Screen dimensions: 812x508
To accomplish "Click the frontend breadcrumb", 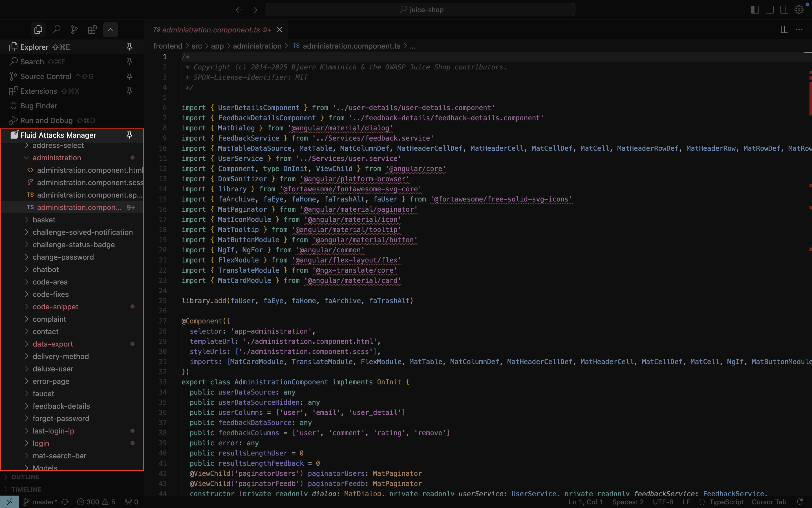I will point(168,46).
